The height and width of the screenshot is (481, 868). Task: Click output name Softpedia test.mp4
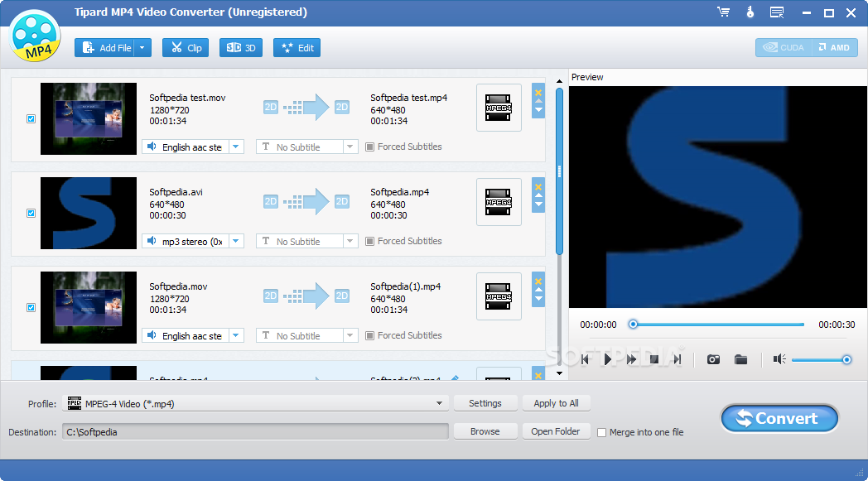408,98
